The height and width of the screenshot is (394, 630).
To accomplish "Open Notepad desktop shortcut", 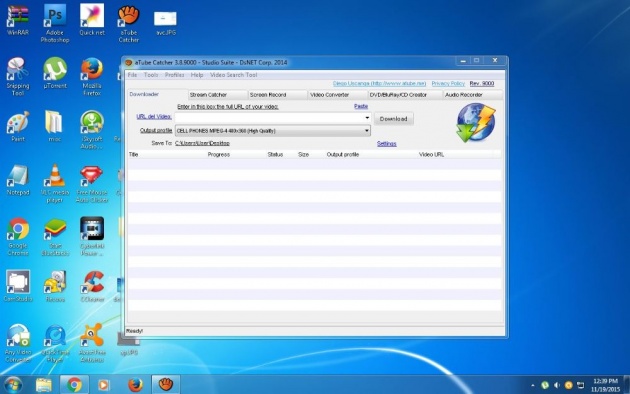I will (18, 180).
